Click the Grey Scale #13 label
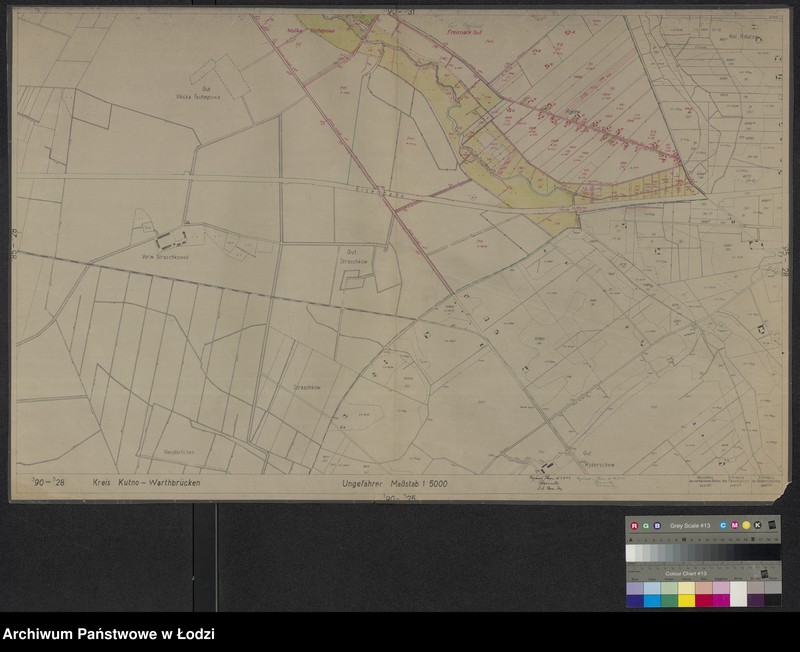This screenshot has height=652, width=800. coord(689,525)
